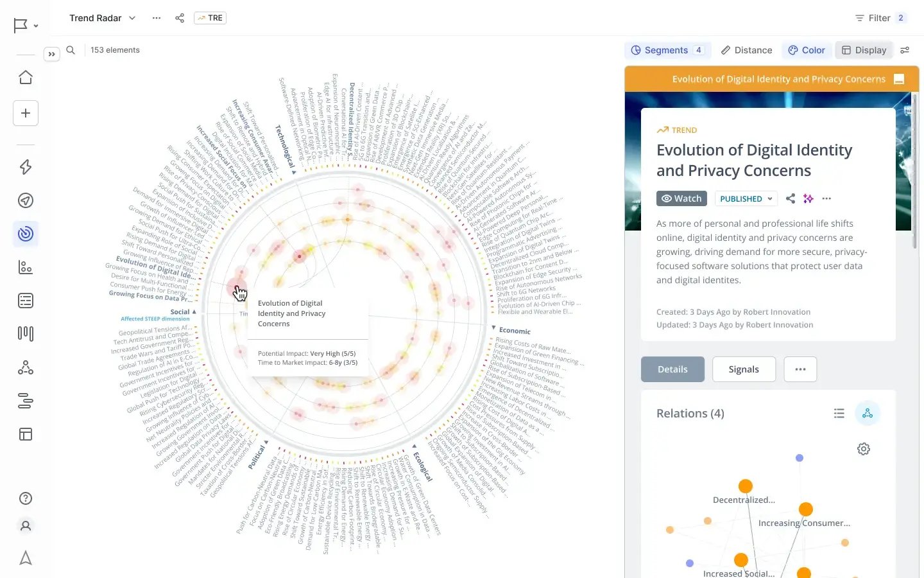Open the relations graph settings gear
Screen dimensions: 924x578
(x=864, y=449)
